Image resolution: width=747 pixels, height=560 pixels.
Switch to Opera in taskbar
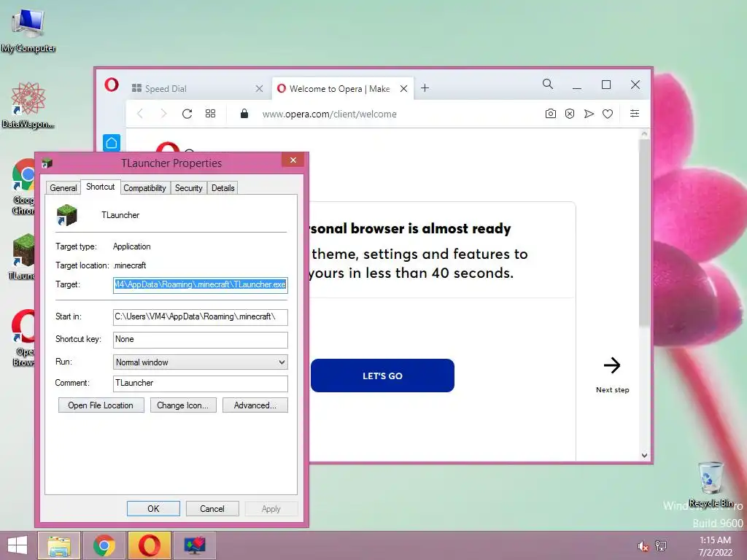(x=150, y=545)
